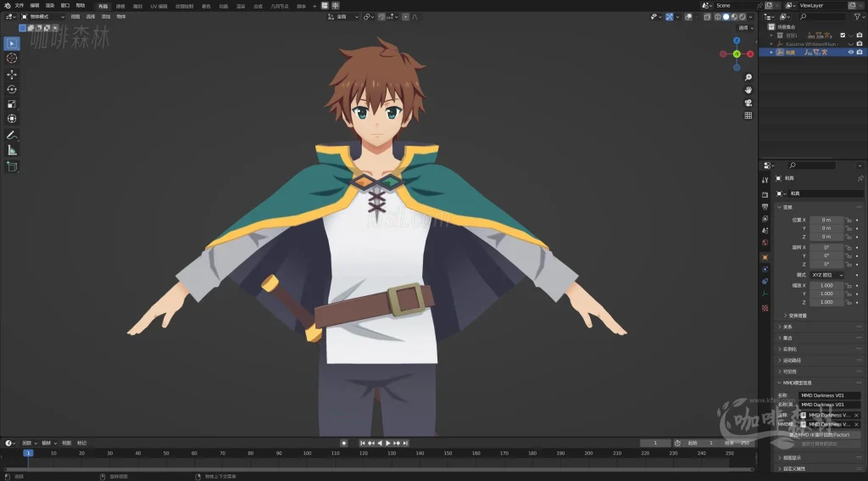Toggle viewport gizmos button
Viewport: 868px width, 481px height.
[x=669, y=17]
